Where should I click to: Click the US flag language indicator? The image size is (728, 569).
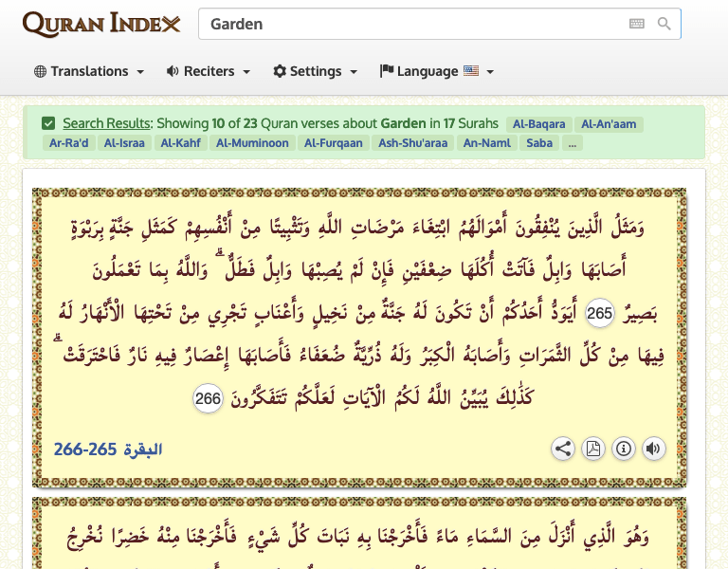point(471,70)
